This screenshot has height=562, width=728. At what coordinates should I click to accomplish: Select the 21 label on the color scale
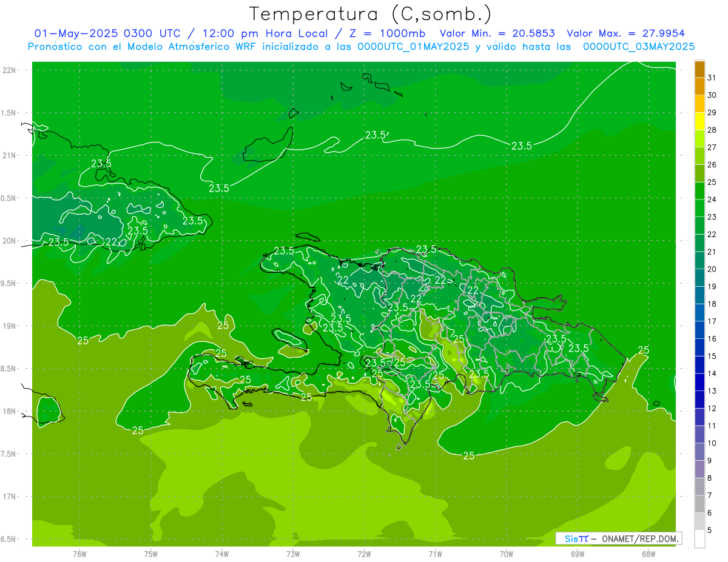[x=712, y=252]
